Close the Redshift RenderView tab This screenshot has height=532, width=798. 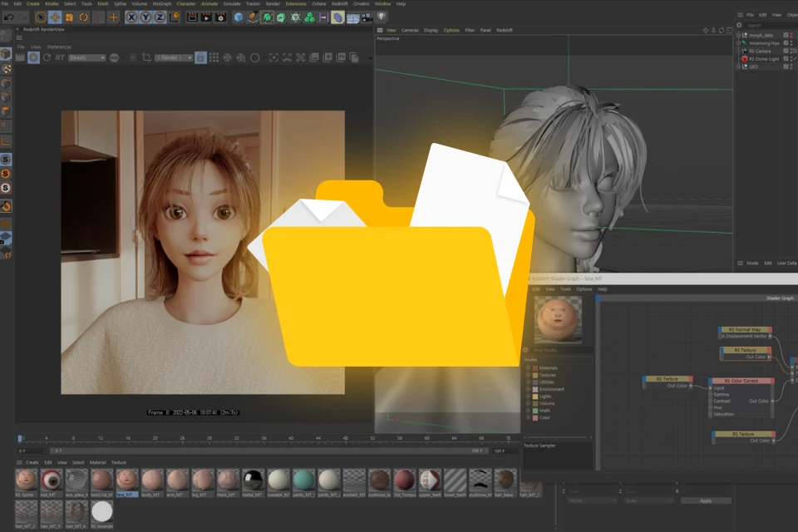click(x=17, y=30)
